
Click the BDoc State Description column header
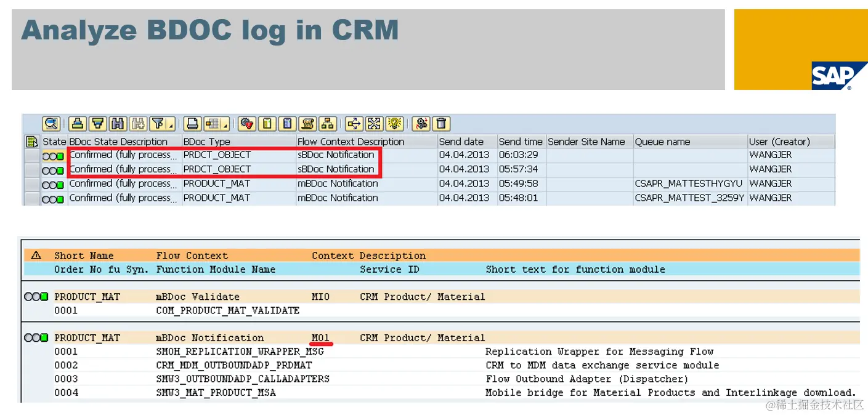(x=124, y=142)
